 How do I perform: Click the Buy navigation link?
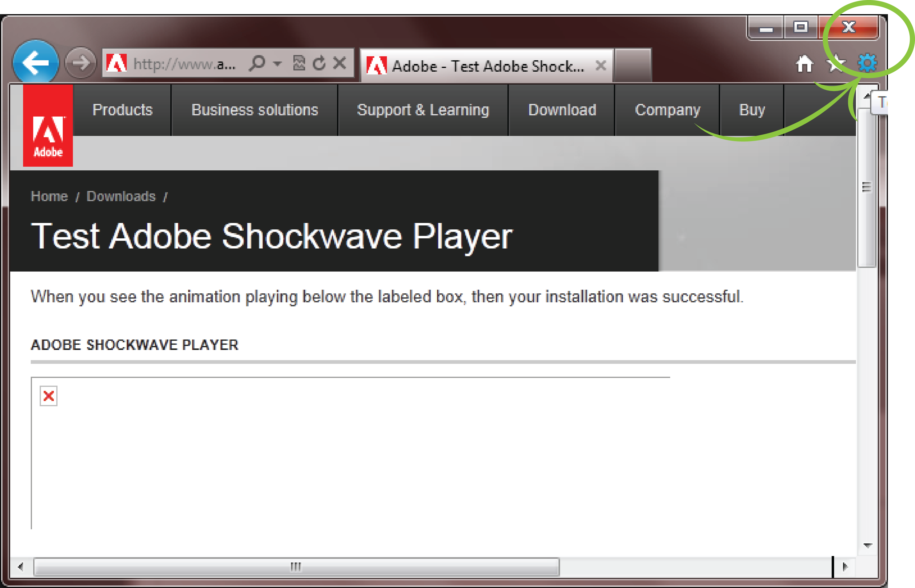752,109
